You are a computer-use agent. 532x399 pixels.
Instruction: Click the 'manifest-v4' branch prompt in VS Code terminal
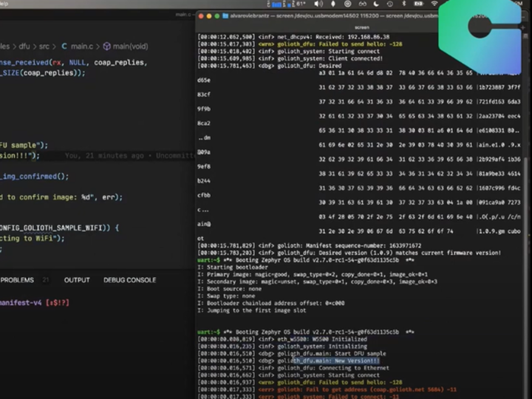(x=21, y=303)
